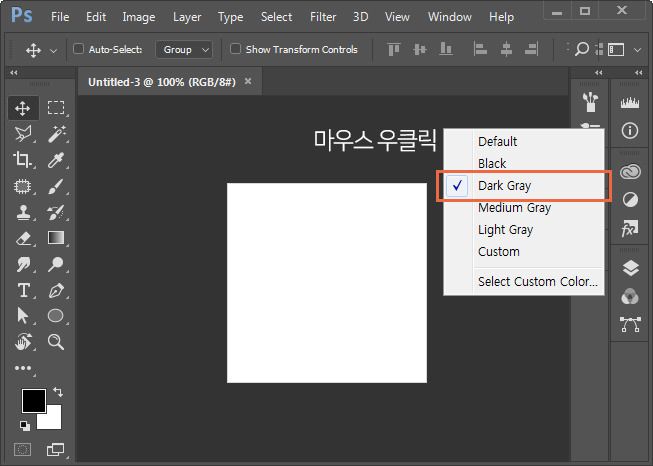This screenshot has height=466, width=653.
Task: Select the Clone Stamp tool
Action: (22, 212)
